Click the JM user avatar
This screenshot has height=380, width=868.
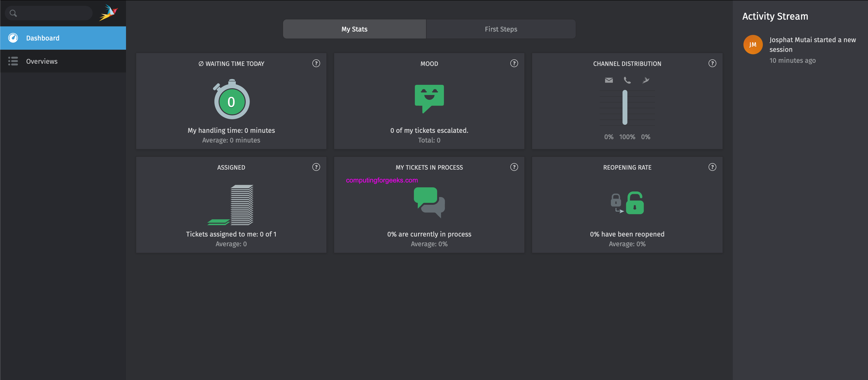point(752,44)
